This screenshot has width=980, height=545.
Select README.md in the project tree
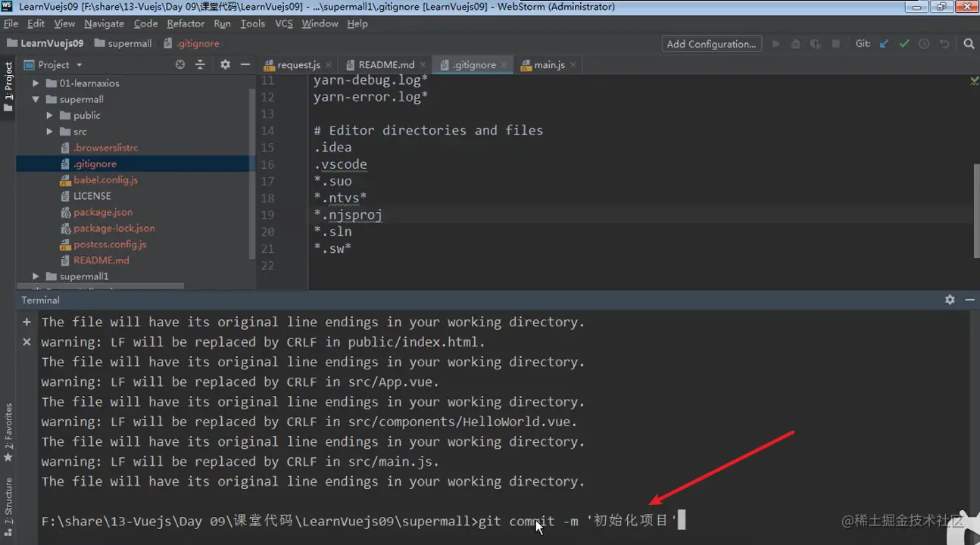pyautogui.click(x=101, y=260)
